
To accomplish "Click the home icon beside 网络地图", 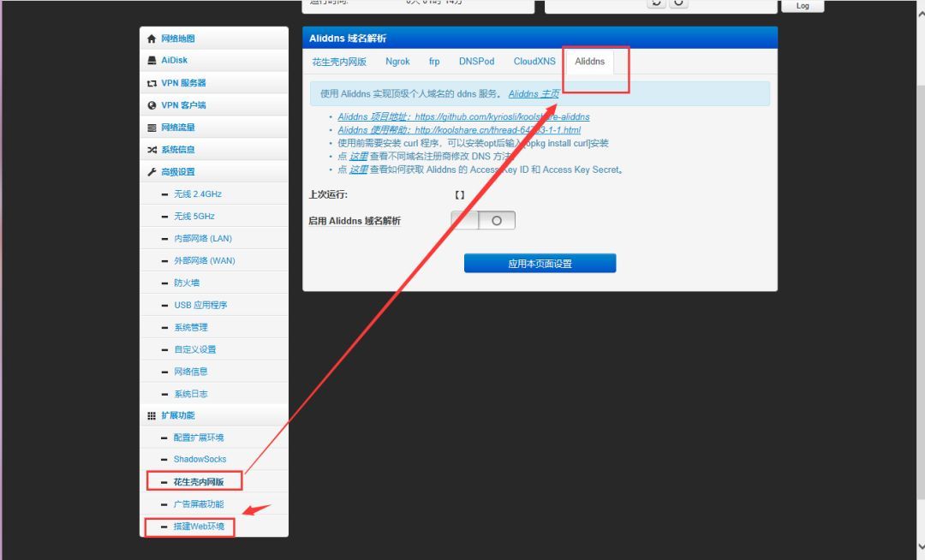I will (152, 39).
